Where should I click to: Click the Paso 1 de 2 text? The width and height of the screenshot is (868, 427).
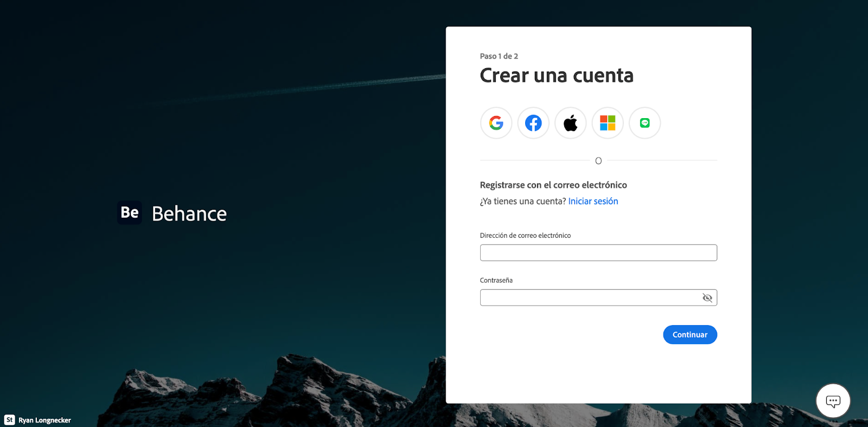[499, 56]
